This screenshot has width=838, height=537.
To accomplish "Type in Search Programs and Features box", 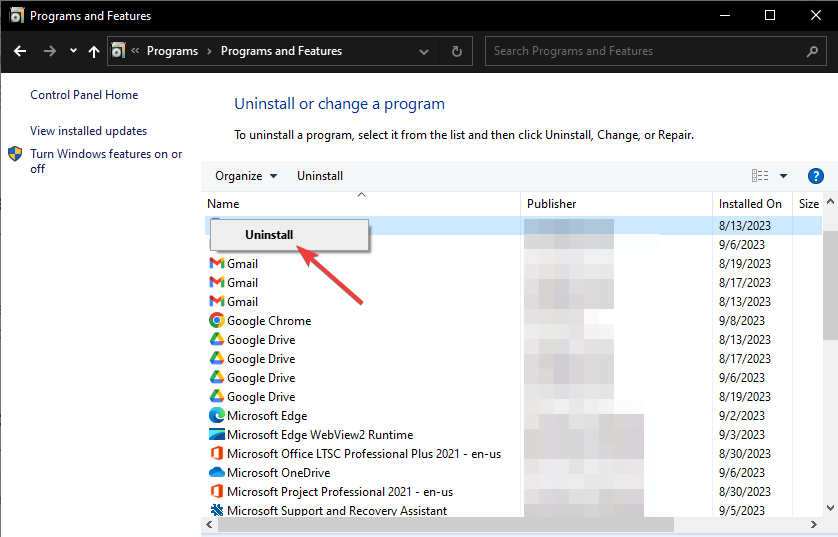I will 645,51.
